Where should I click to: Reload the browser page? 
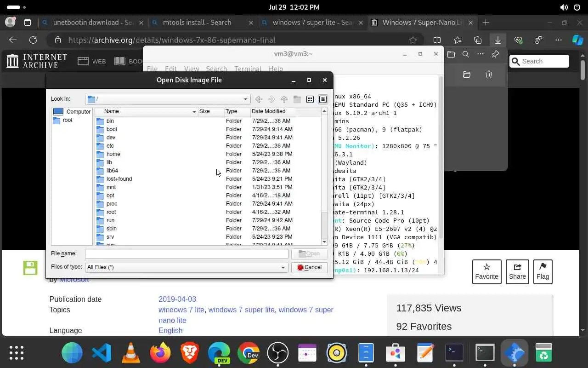(x=33, y=40)
